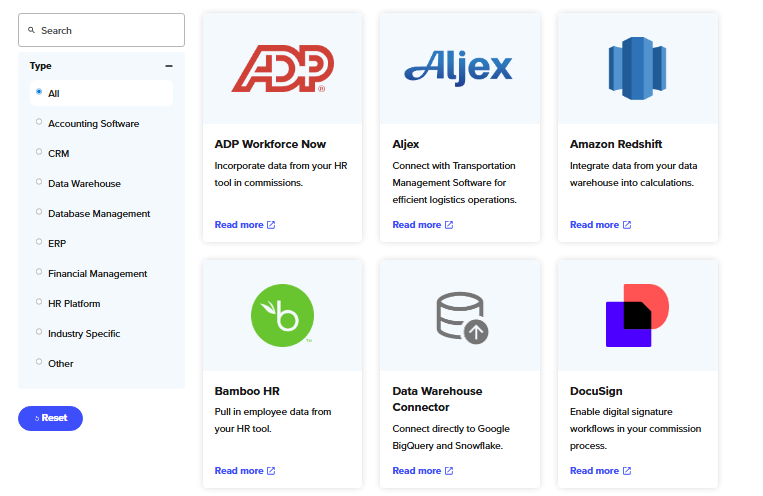
Task: Click the magnifier icon in the search box
Action: (x=32, y=30)
